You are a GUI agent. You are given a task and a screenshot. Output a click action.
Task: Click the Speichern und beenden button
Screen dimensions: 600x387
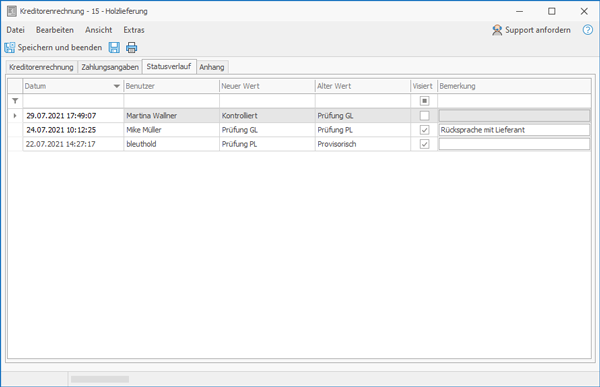click(x=54, y=47)
